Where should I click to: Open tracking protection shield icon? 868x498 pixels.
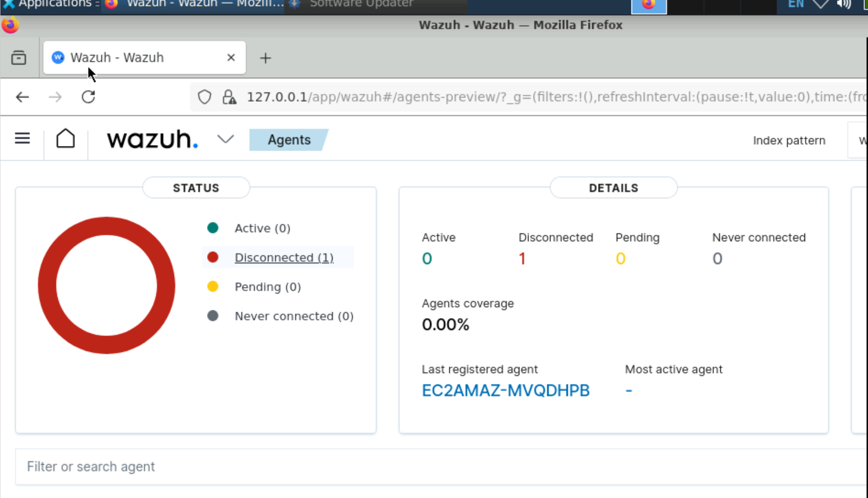coord(204,97)
